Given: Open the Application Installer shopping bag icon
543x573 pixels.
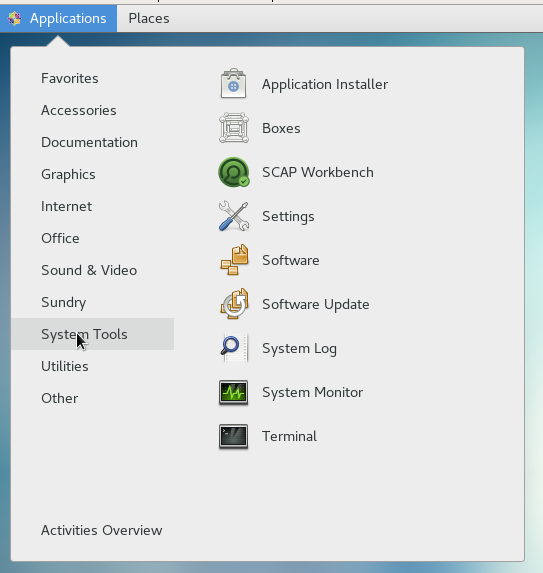Looking at the screenshot, I should tap(233, 84).
